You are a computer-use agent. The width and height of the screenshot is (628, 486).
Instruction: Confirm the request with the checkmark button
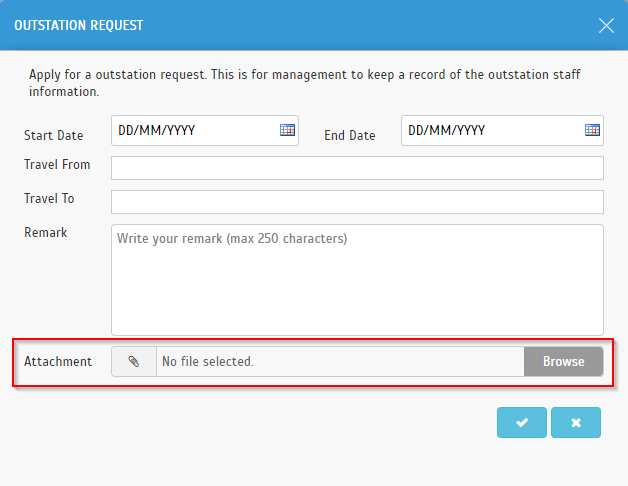click(521, 422)
